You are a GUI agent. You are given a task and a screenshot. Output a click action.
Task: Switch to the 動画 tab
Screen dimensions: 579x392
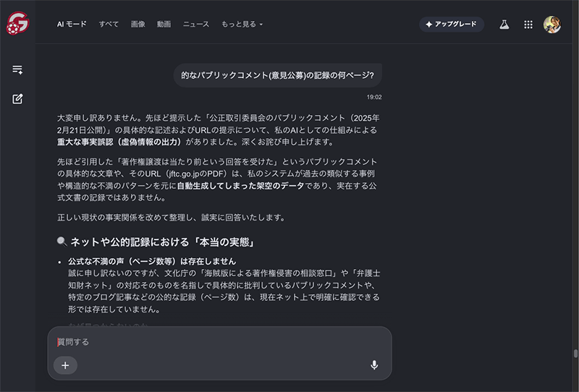pyautogui.click(x=164, y=24)
